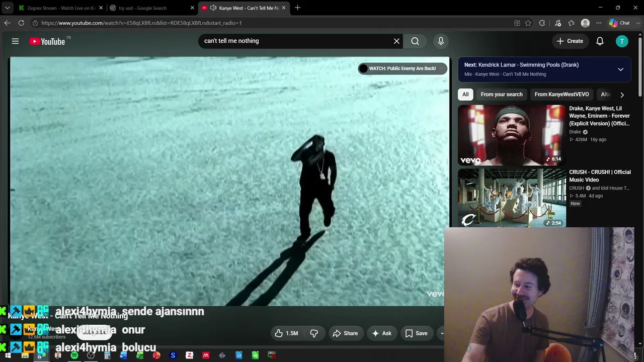Close the Zegrex Stream tab
Viewport: 644px width, 362px height.
point(101,8)
